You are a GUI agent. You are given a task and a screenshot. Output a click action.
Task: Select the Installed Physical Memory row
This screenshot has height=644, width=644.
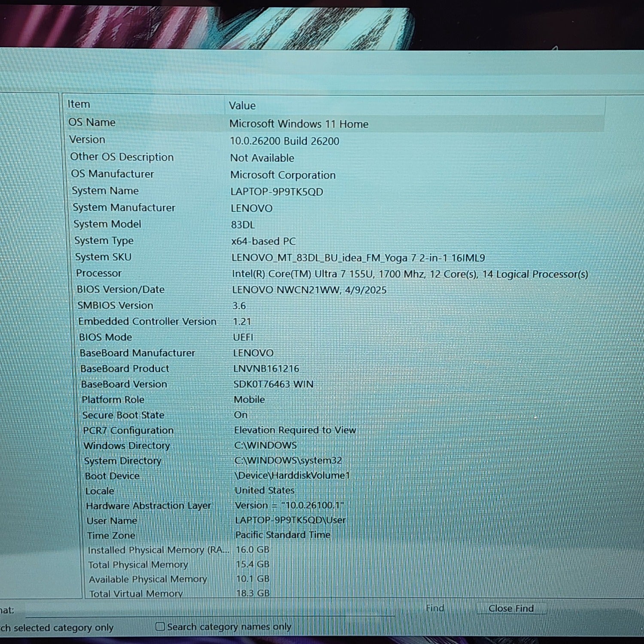tap(158, 550)
